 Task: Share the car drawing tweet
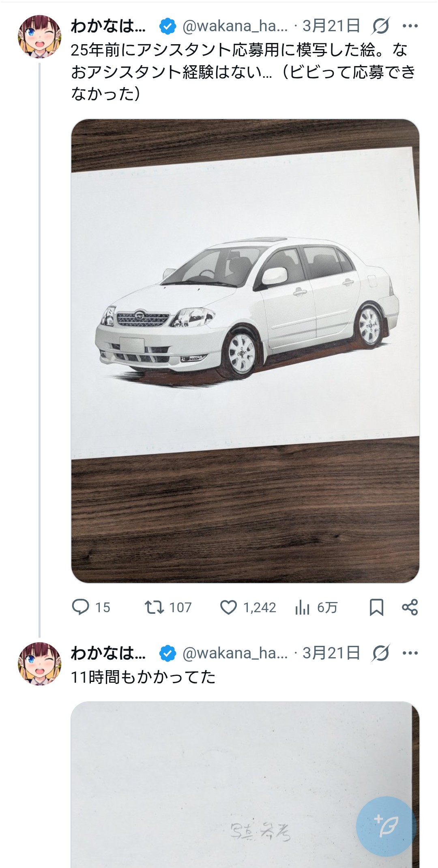point(410,607)
